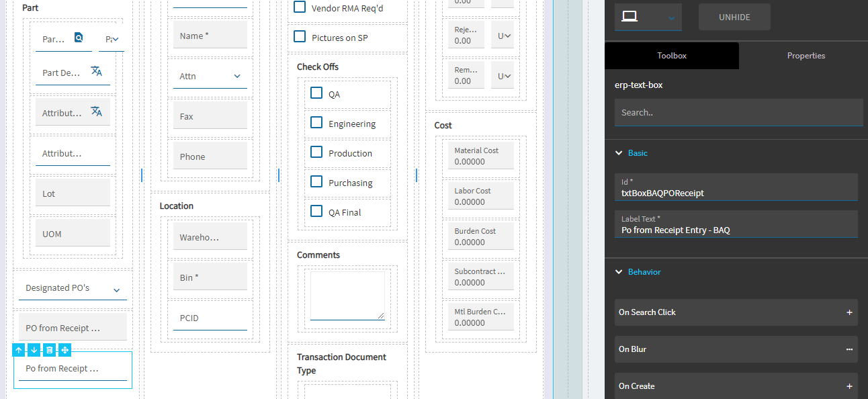Screen dimensions: 868x399
Task: Check the Purchasing check-off box
Action: click(316, 182)
